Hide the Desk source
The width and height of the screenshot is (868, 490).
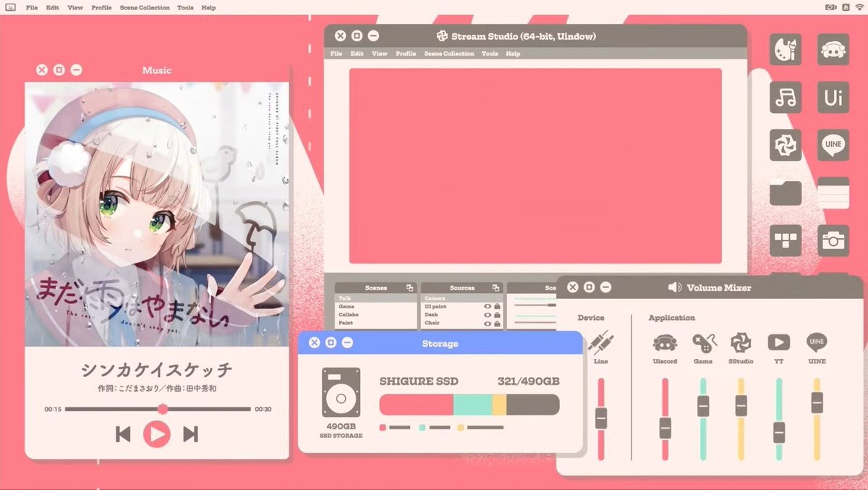click(488, 315)
